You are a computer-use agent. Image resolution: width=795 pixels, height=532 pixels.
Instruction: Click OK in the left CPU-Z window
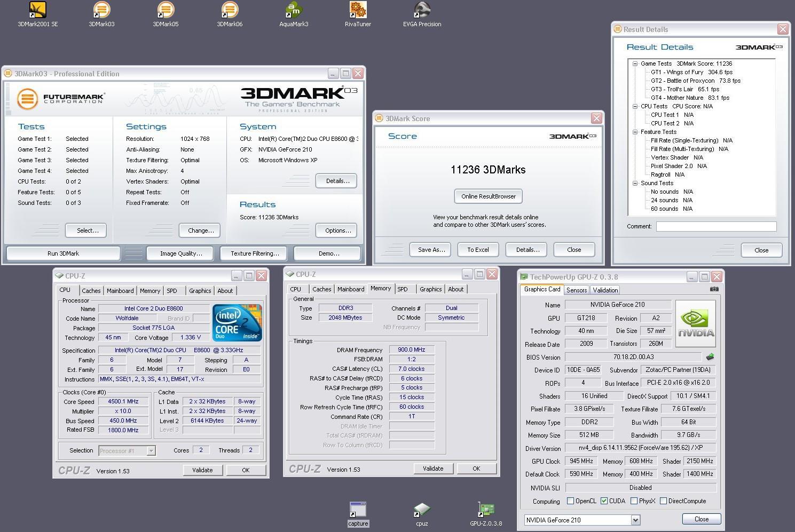[x=245, y=470]
